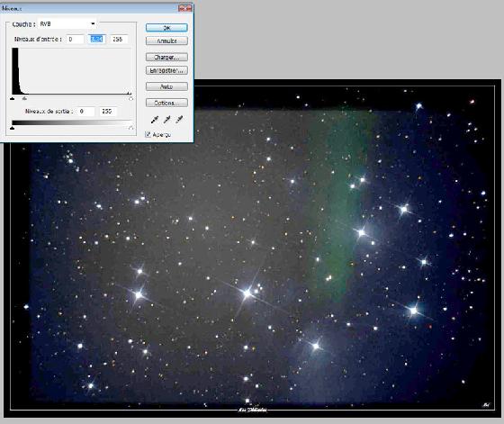Open the Couche RVB channel dropdown

click(67, 23)
